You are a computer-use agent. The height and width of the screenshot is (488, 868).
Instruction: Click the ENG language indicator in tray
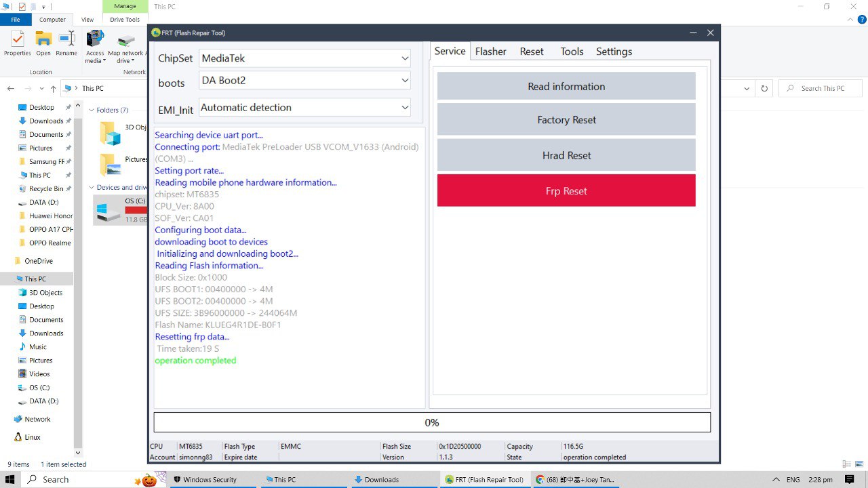point(793,479)
